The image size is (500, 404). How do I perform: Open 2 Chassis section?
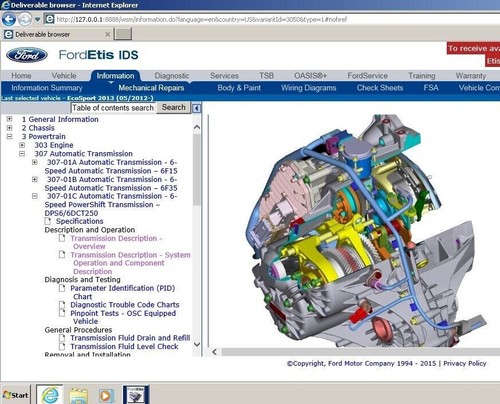point(38,128)
